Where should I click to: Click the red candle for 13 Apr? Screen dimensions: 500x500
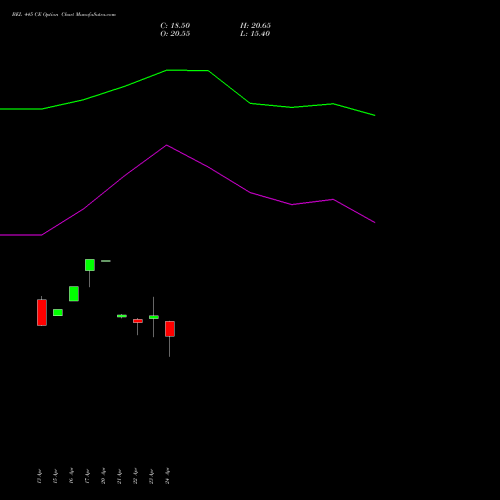(x=42, y=312)
